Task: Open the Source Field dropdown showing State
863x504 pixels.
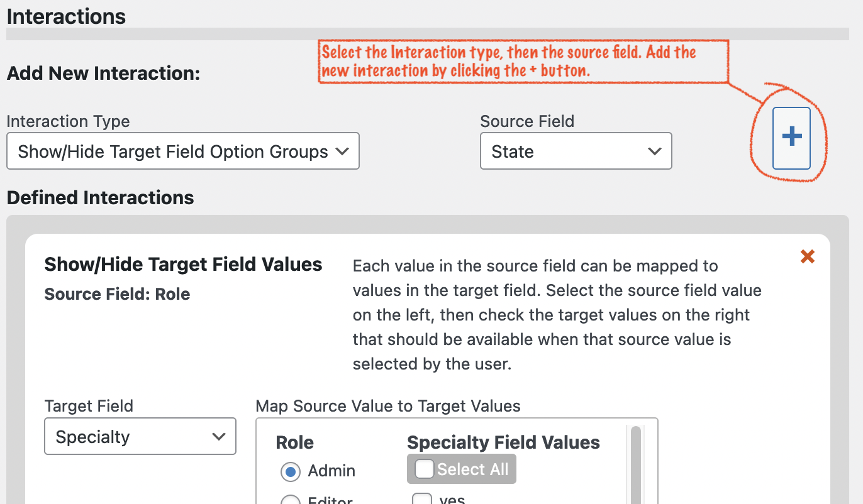Action: (x=576, y=151)
